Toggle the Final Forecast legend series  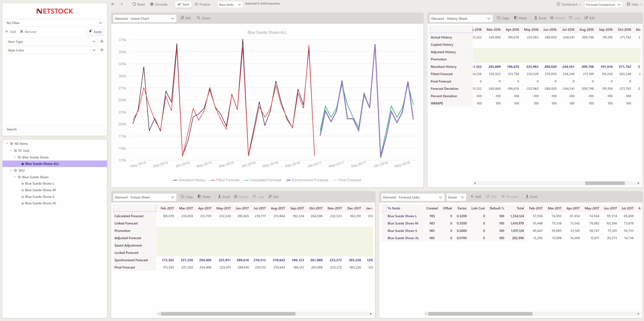coord(347,180)
